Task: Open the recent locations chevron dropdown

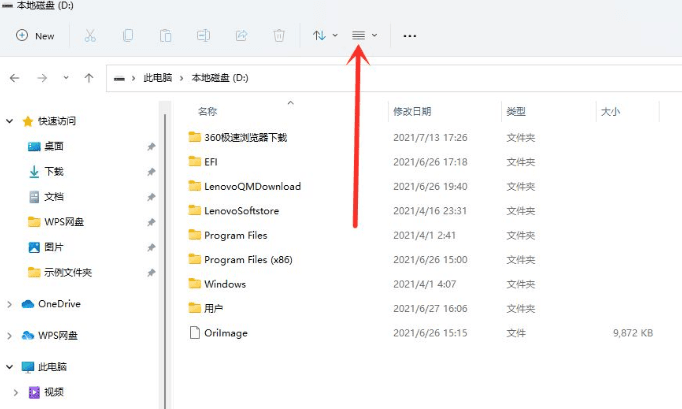Action: click(x=66, y=78)
